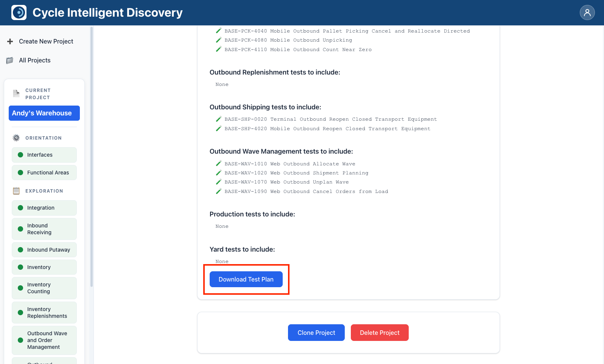Click the gear icon next to Orientation
This screenshot has width=604, height=364.
point(16,138)
